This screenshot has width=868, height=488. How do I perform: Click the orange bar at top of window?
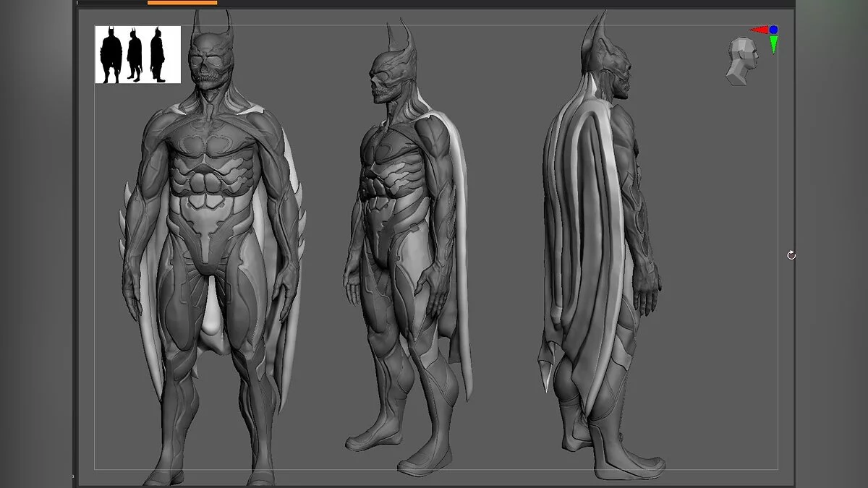[x=182, y=3]
